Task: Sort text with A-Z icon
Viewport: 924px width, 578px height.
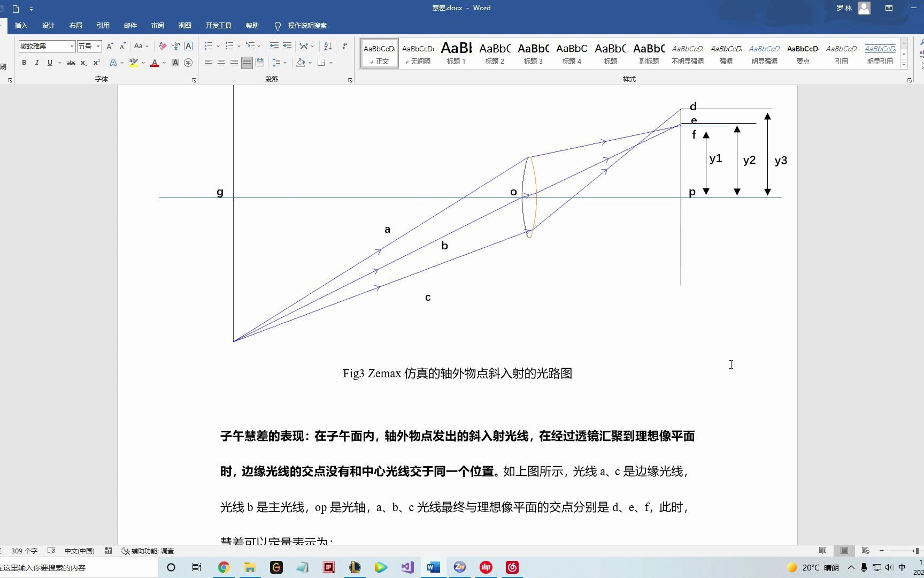Action: point(328,46)
